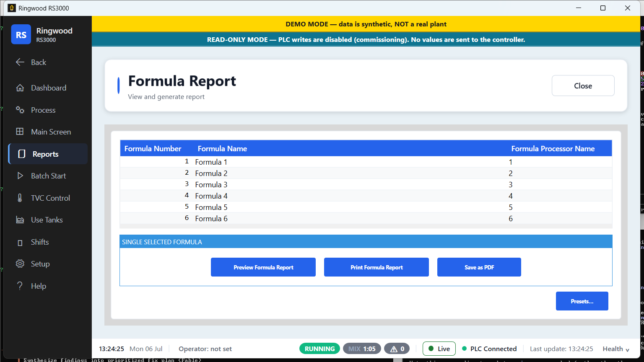Click the MIX 1:05 timer badge

click(x=362, y=349)
